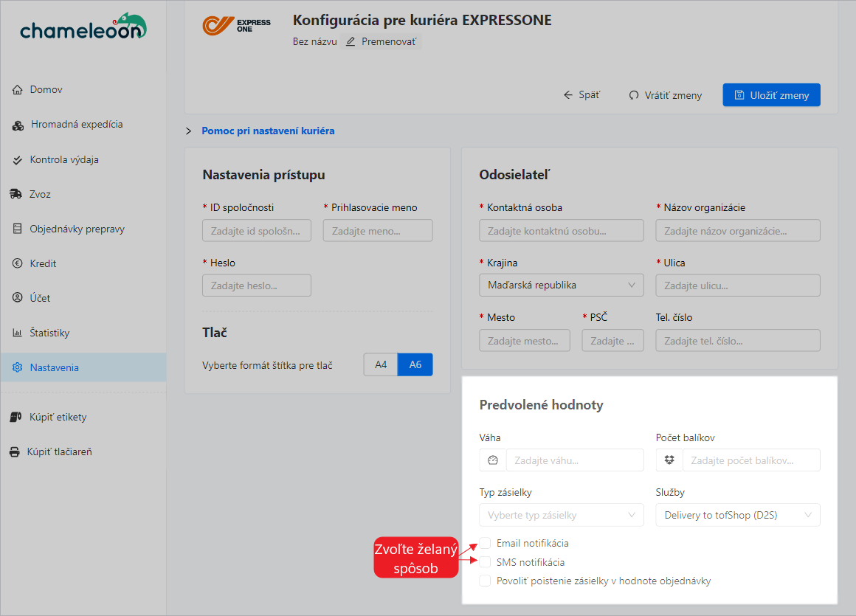Image resolution: width=856 pixels, height=616 pixels.
Task: Click the Kúpiť tlačiareň printer icon
Action: (15, 451)
